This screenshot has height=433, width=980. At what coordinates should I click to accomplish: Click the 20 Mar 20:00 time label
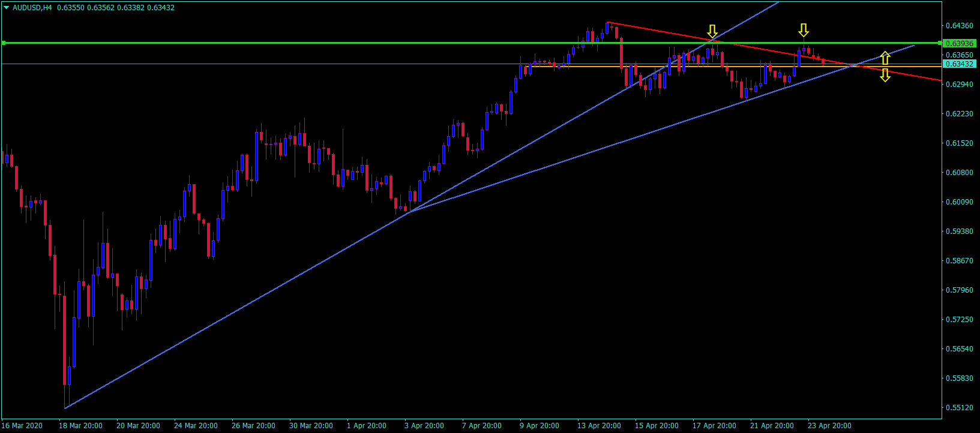(138, 426)
